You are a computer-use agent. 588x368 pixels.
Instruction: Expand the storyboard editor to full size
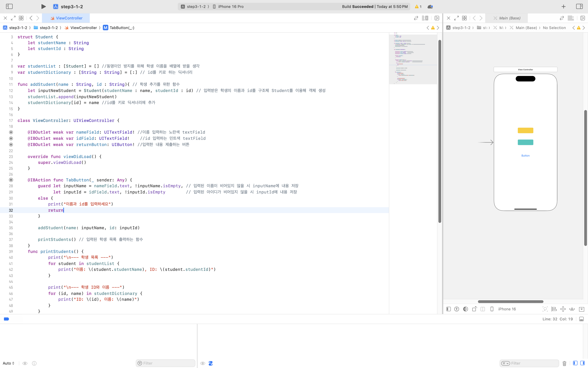coord(456,18)
